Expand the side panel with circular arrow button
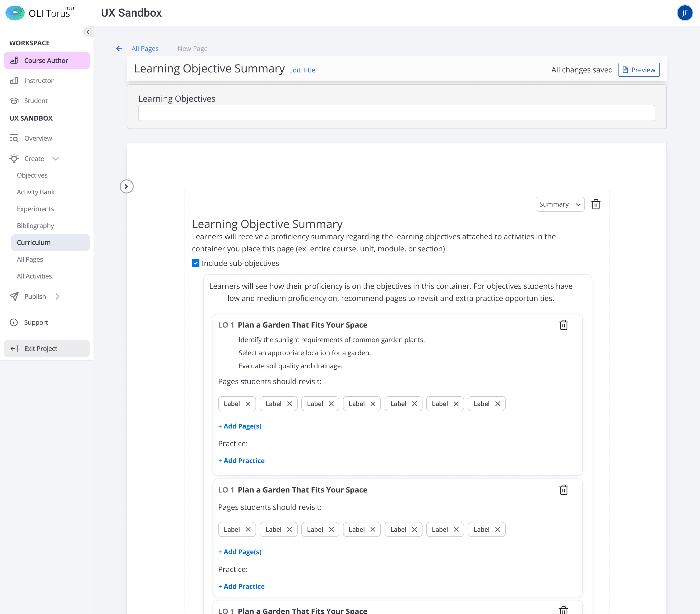 click(x=126, y=186)
